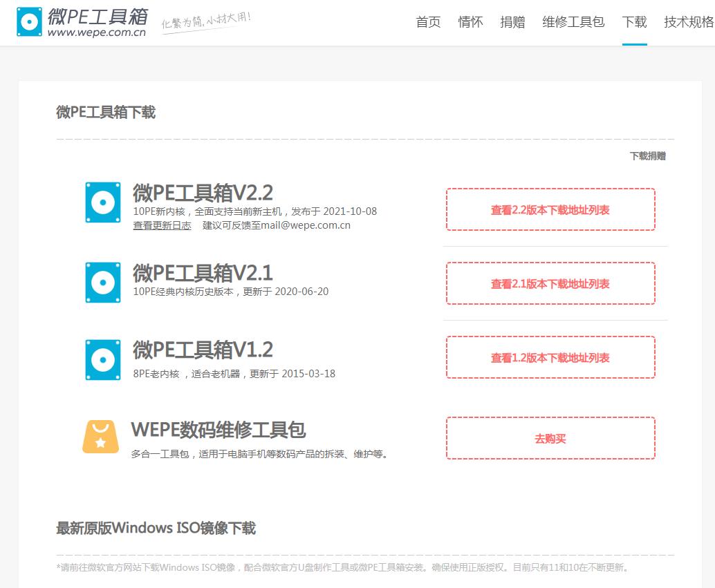Open the 查看2.1版本下载地址列表 button
Screen dimensions: 715x588
click(x=550, y=283)
